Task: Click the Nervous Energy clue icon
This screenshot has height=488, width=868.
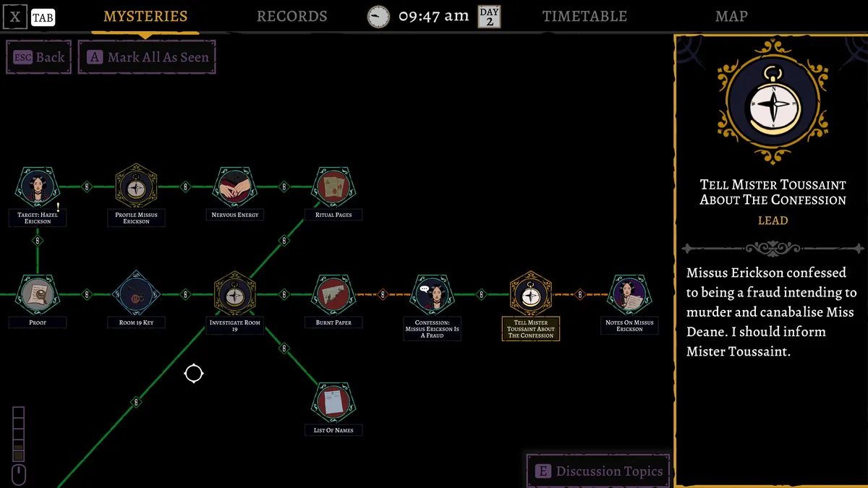Action: coord(234,185)
